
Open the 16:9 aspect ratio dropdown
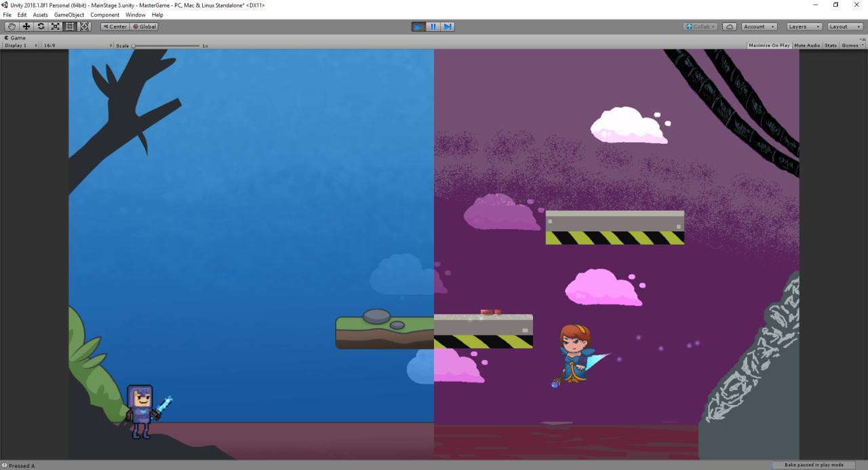[x=77, y=45]
